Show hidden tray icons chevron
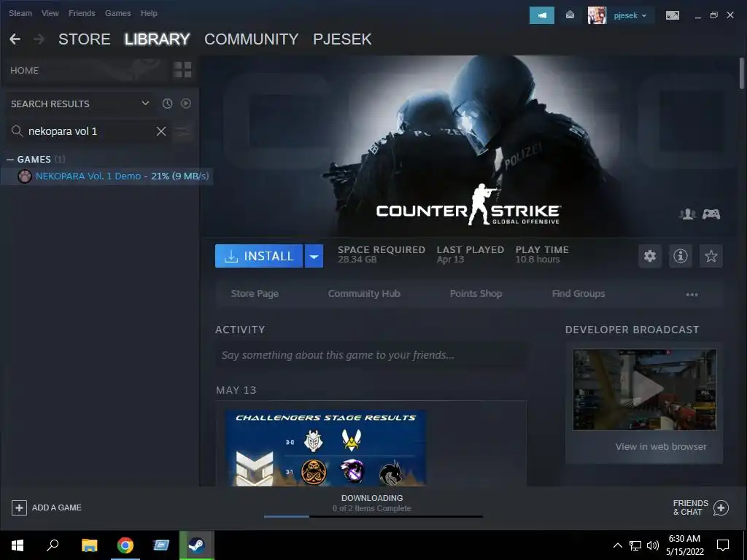The height and width of the screenshot is (560, 747). pos(617,545)
